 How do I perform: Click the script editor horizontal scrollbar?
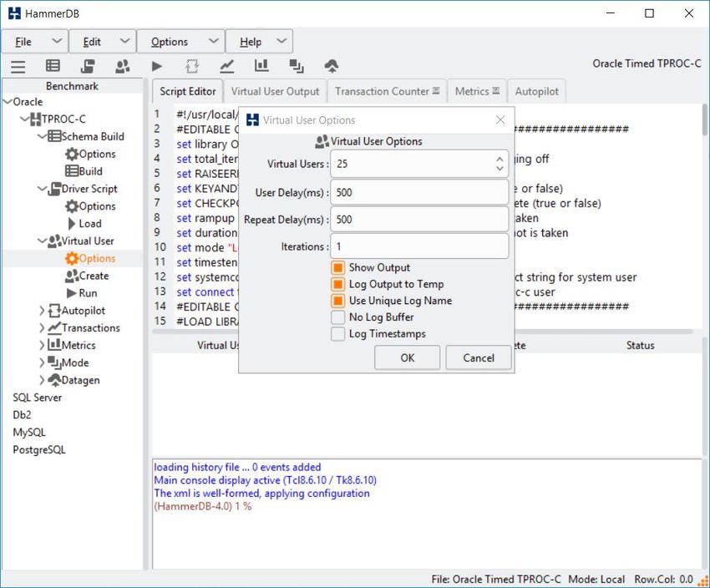(422, 332)
